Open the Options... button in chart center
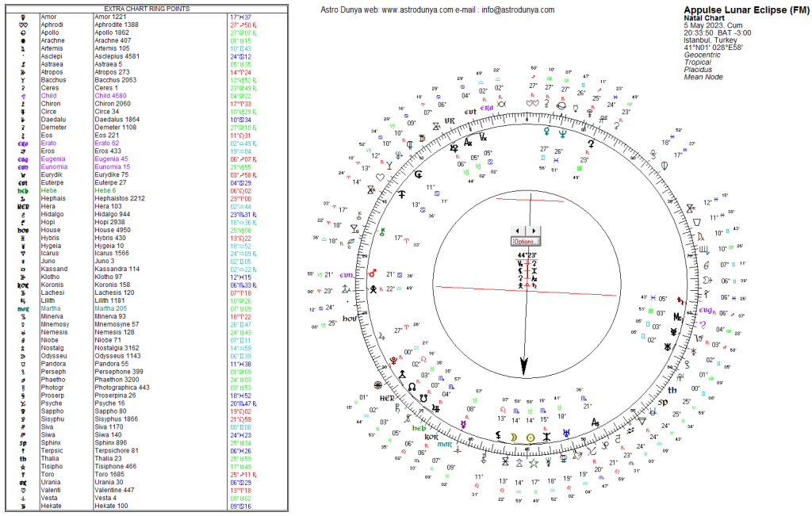The width and height of the screenshot is (812, 516). pos(525,242)
